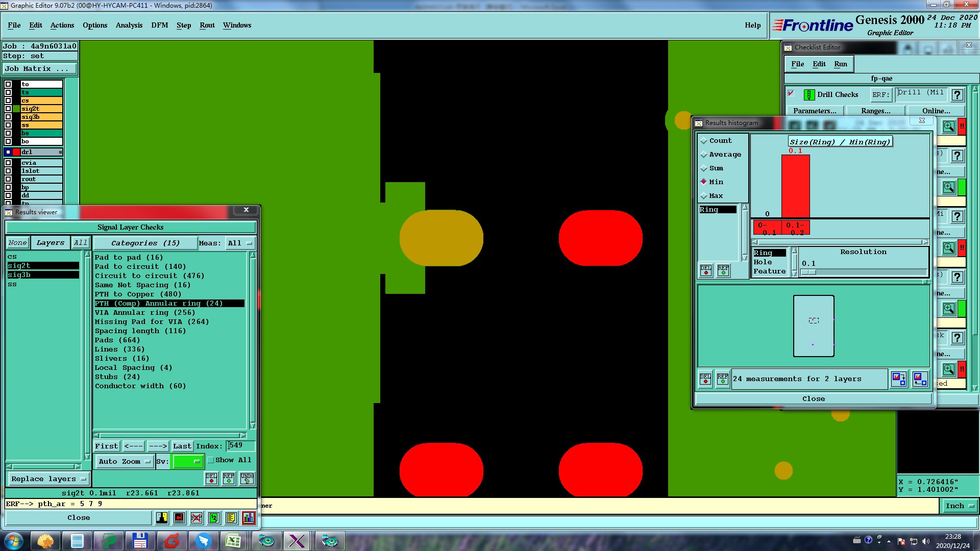The width and height of the screenshot is (980, 551).
Task: Click the crossed-out REF icon
Action: (x=197, y=518)
